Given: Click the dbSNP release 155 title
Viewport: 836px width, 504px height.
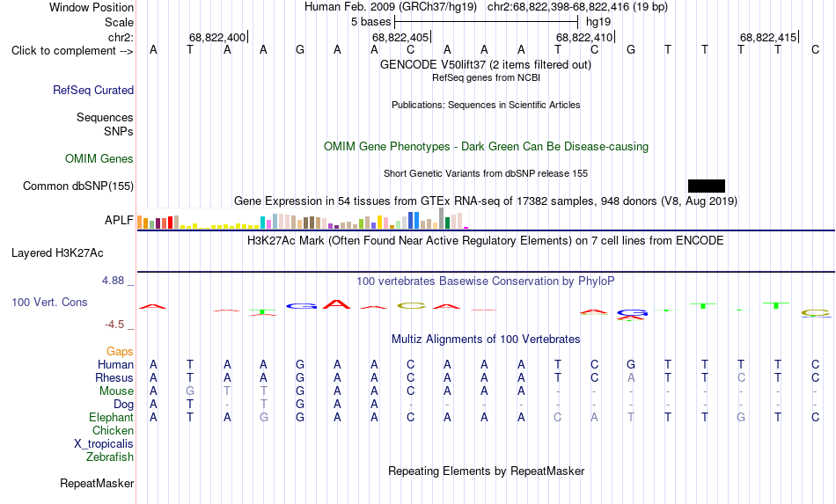Looking at the screenshot, I should pos(486,173).
